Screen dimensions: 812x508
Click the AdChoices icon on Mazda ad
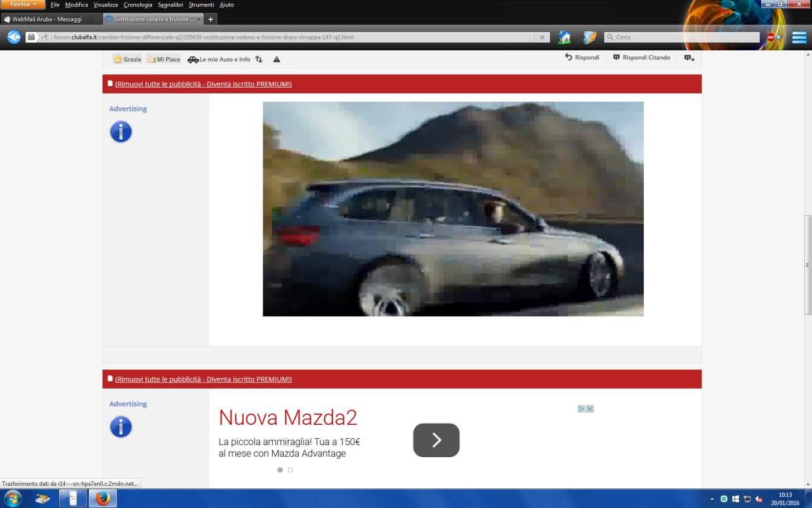point(582,409)
